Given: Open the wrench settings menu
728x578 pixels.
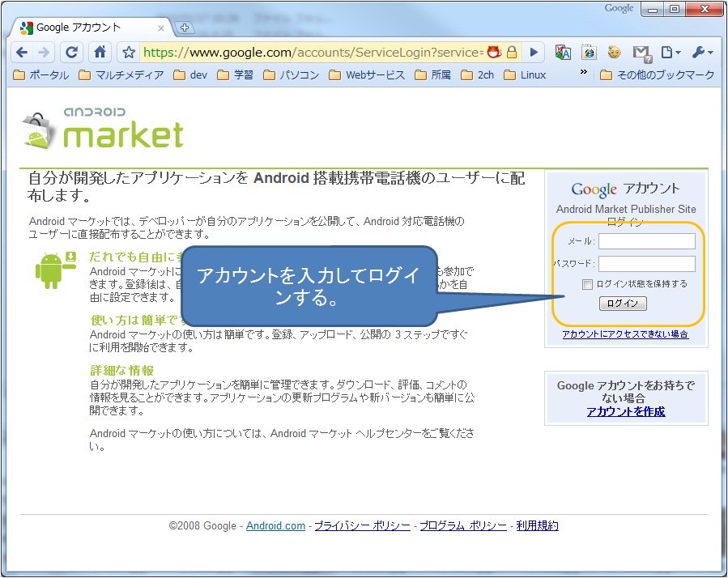Looking at the screenshot, I should [702, 53].
